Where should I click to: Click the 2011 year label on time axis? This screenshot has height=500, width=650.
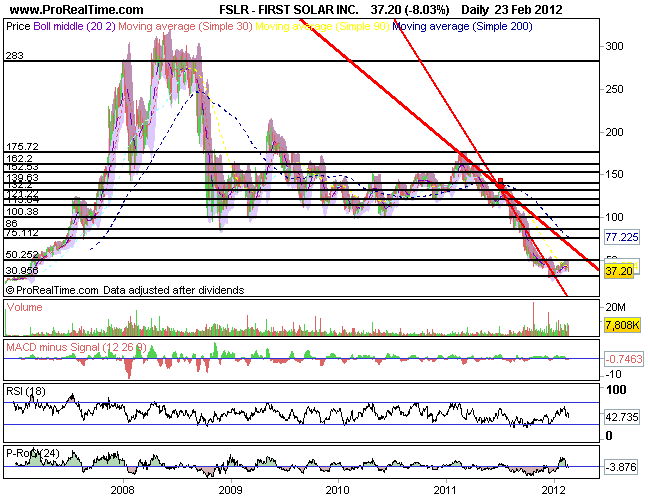[x=446, y=490]
